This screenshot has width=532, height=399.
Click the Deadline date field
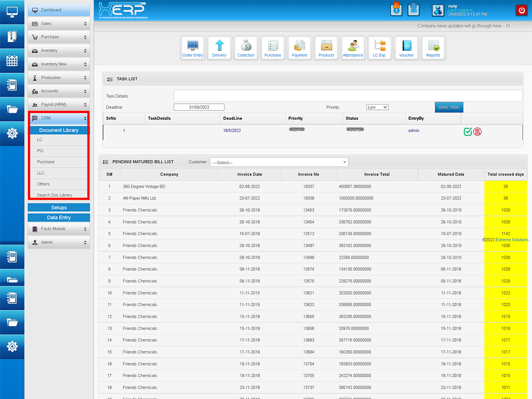point(199,107)
